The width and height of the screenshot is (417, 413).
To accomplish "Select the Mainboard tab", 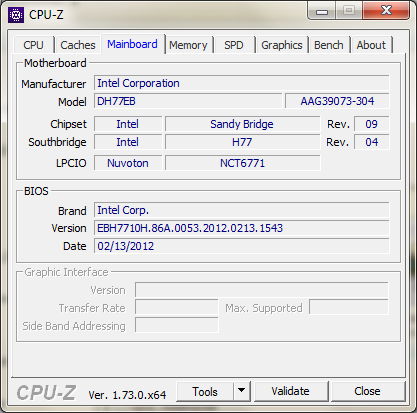I will tap(132, 44).
